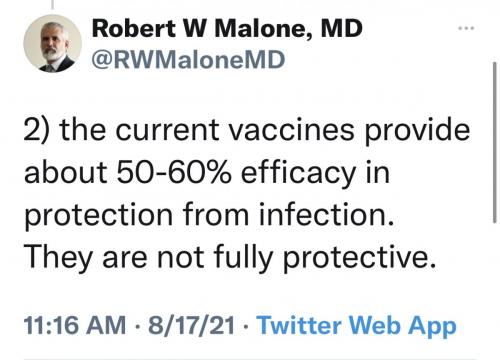This screenshot has width=500, height=360.
Task: Click the vertical scrollbar thumb on right
Action: tap(495, 143)
